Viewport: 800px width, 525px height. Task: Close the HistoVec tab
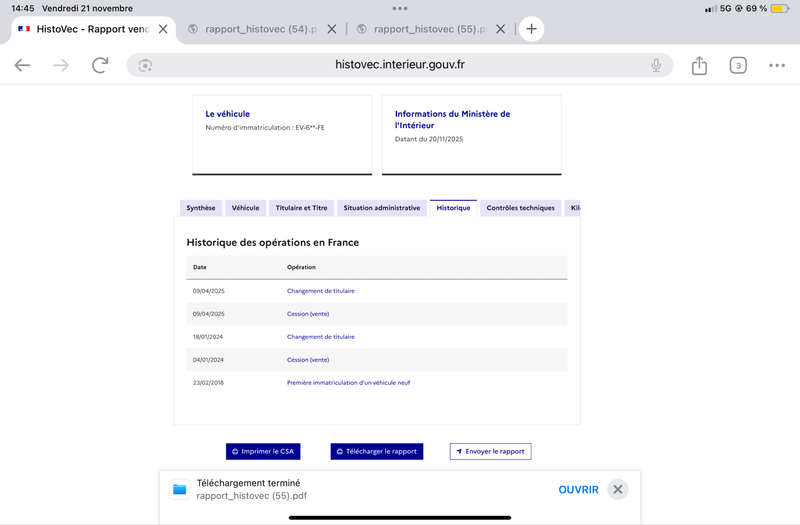[x=163, y=29]
